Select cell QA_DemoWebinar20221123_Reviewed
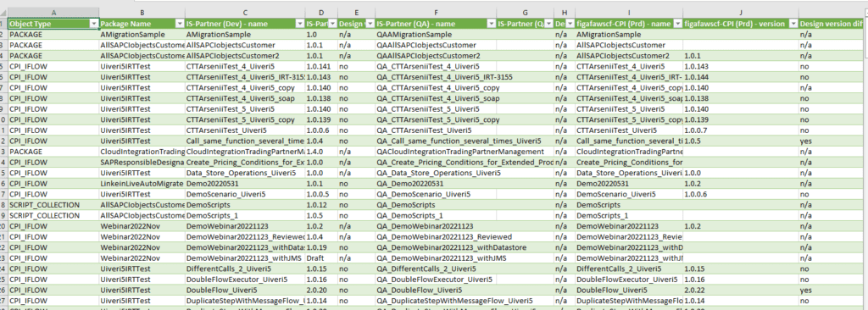This screenshot has height=310, width=868. pyautogui.click(x=436, y=237)
